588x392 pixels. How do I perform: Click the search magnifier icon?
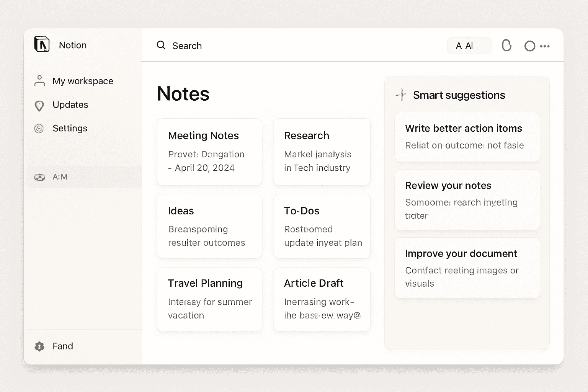pos(161,45)
